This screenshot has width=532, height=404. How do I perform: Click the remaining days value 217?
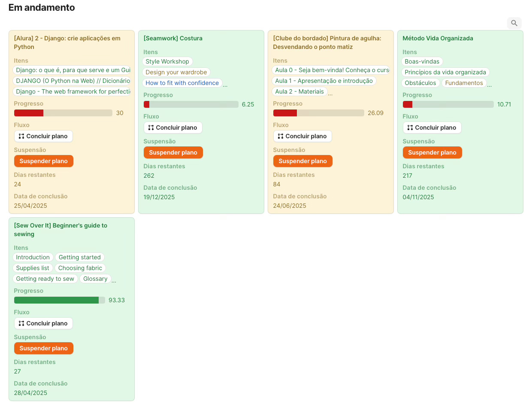407,176
